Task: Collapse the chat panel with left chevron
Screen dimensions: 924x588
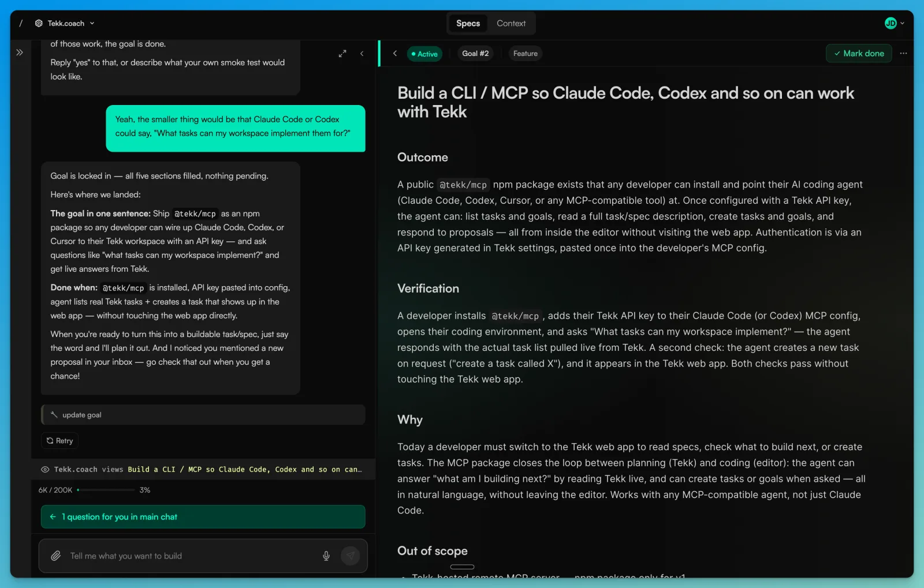Action: [x=362, y=54]
